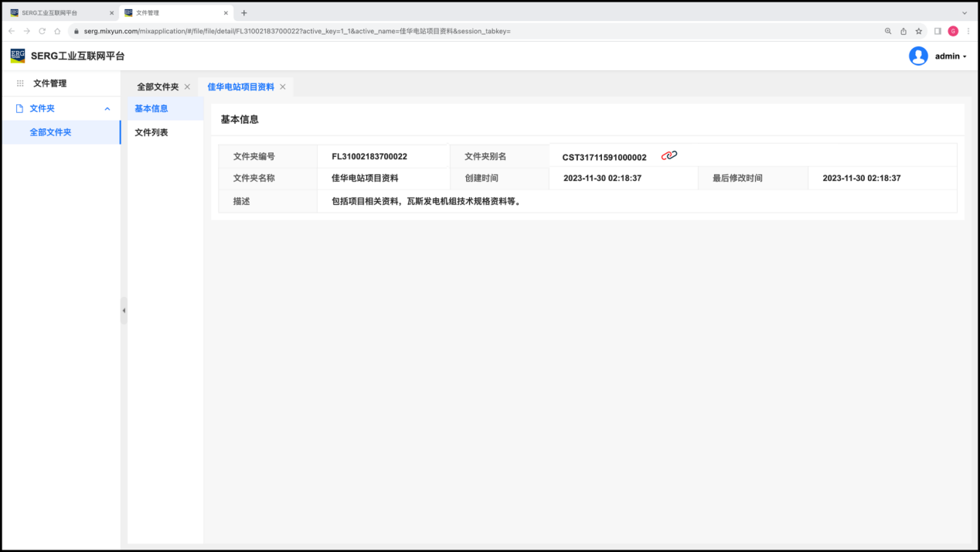Open the browser tab list chevron
The image size is (980, 552).
coord(965,13)
